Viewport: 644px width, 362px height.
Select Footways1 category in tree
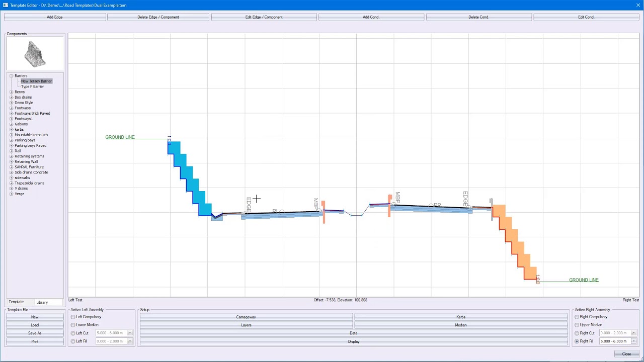coord(24,119)
